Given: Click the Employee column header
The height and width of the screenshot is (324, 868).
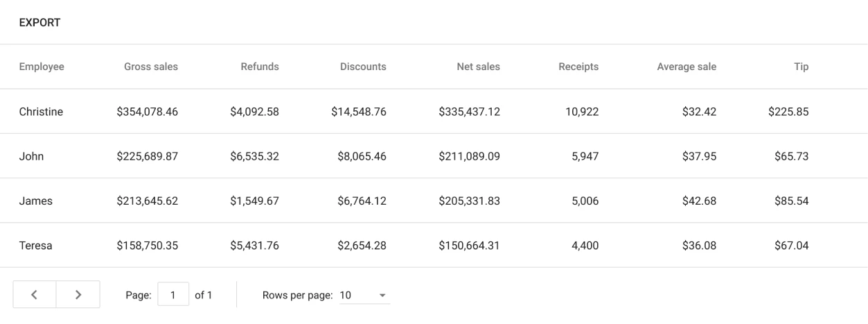Looking at the screenshot, I should [x=42, y=67].
